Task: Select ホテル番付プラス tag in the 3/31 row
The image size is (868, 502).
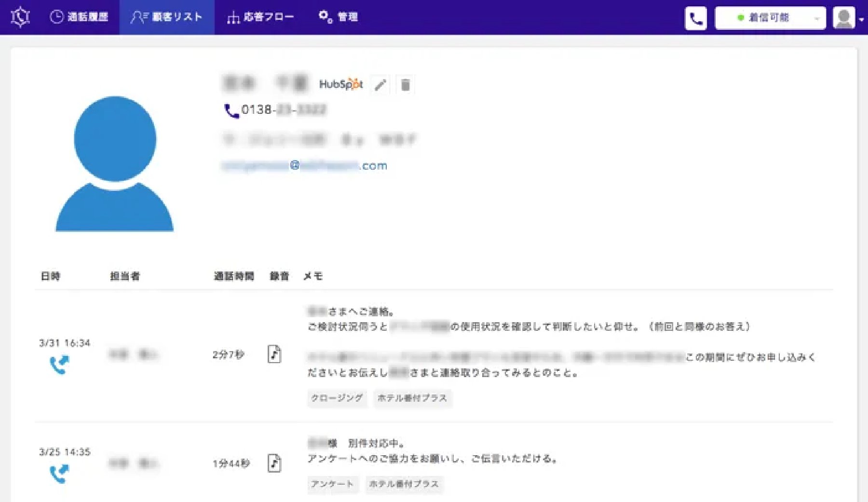Action: coord(412,398)
